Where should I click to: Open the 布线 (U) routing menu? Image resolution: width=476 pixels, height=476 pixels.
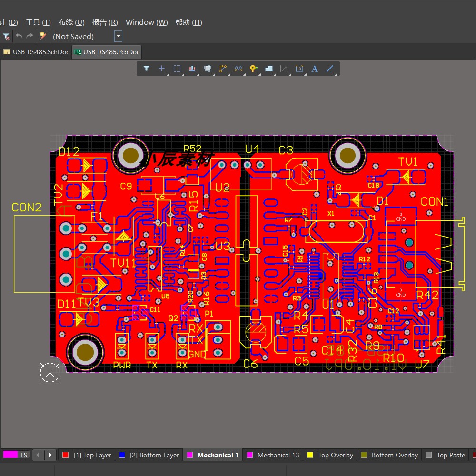pos(71,22)
